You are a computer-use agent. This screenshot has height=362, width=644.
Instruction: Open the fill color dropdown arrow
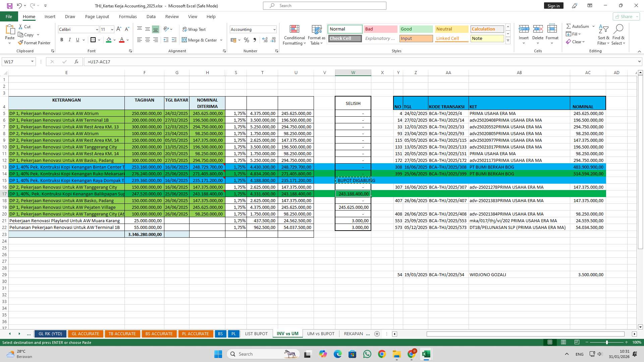click(114, 40)
